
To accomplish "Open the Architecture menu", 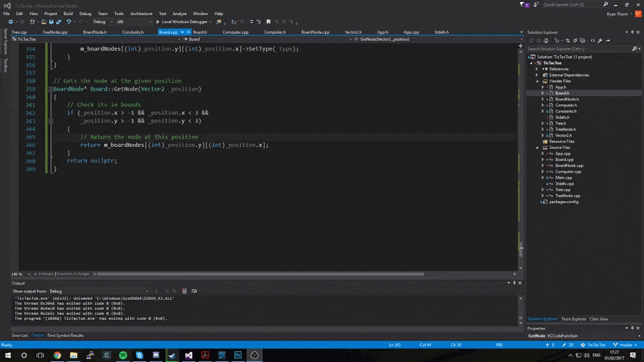I will point(141,13).
